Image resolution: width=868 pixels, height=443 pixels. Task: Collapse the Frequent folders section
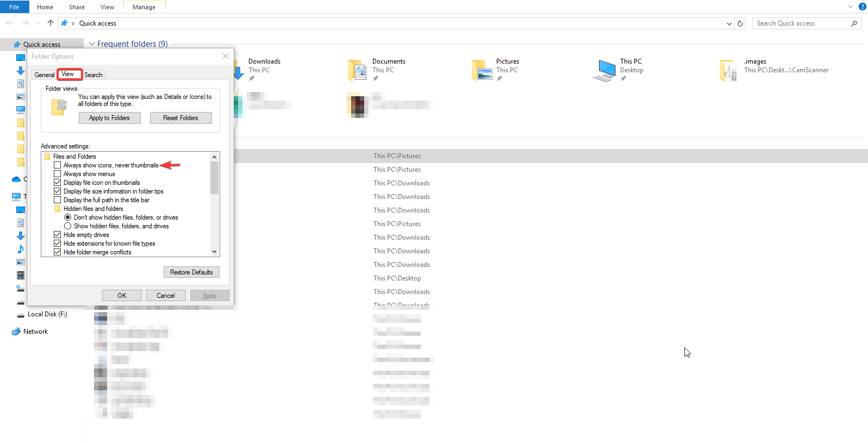[x=92, y=44]
